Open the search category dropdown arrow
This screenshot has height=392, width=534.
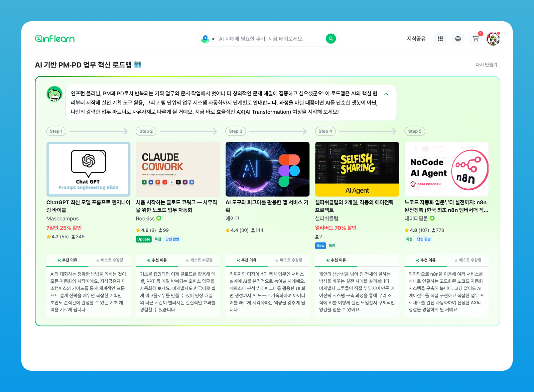pos(213,39)
